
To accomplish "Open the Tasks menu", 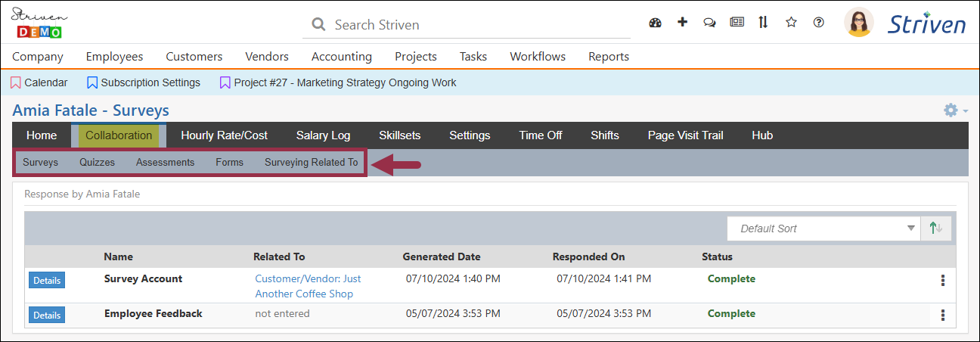I will tap(473, 57).
